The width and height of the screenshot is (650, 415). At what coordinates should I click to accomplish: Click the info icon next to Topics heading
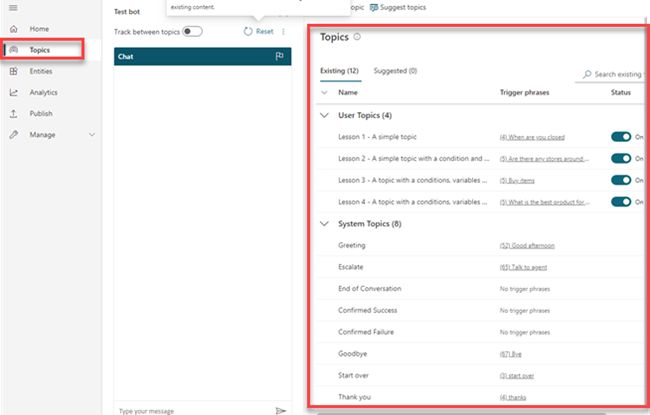[357, 37]
